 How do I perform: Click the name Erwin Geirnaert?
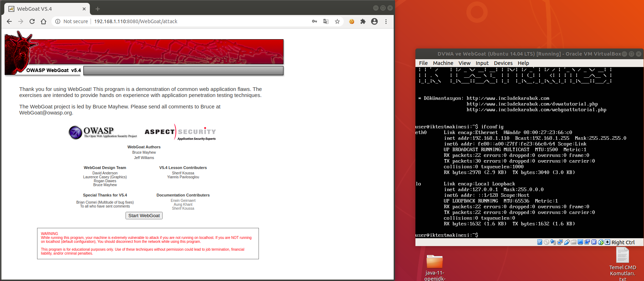183,200
